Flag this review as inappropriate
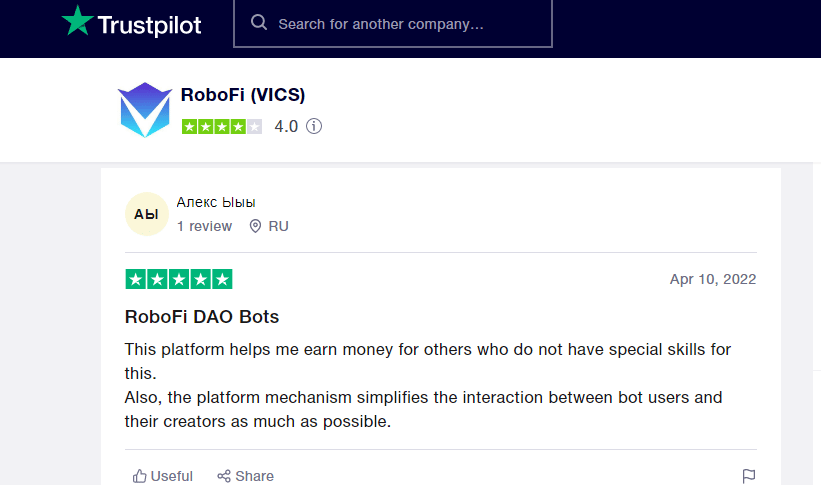 [749, 476]
